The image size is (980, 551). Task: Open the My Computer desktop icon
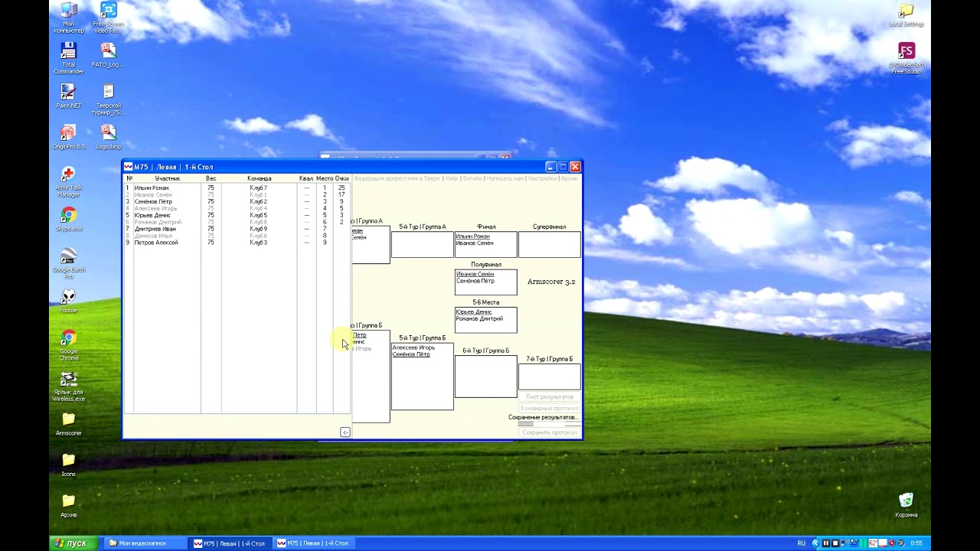point(68,17)
